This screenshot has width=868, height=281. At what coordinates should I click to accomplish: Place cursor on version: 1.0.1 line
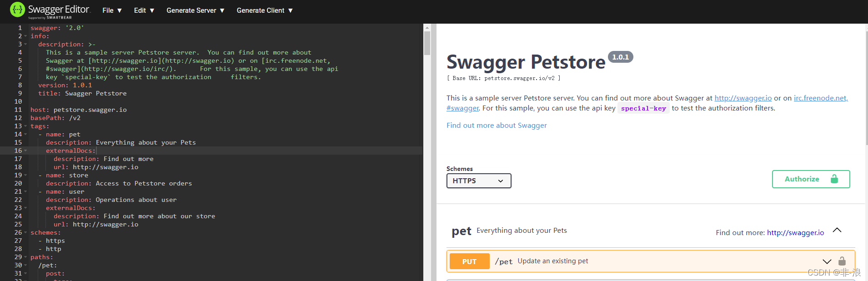click(x=65, y=85)
